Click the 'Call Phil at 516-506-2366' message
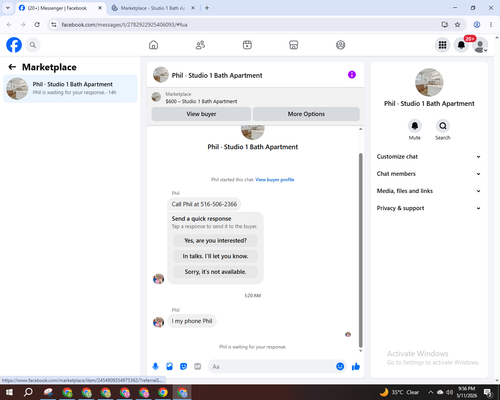500x400 pixels. (204, 204)
